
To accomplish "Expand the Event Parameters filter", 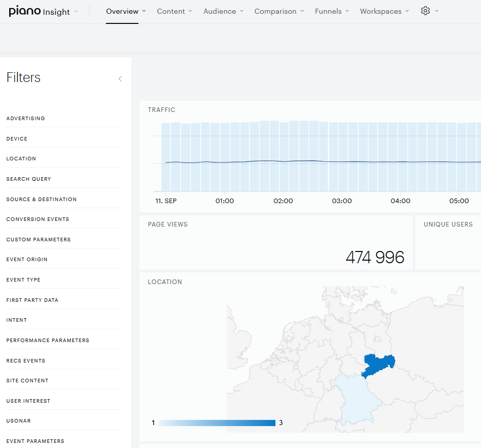I will coord(64,441).
